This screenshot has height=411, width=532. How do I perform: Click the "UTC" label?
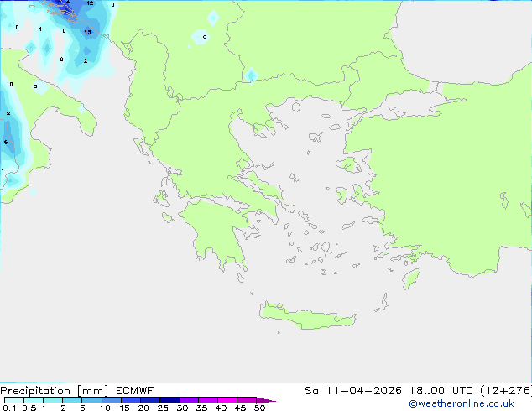point(464,391)
